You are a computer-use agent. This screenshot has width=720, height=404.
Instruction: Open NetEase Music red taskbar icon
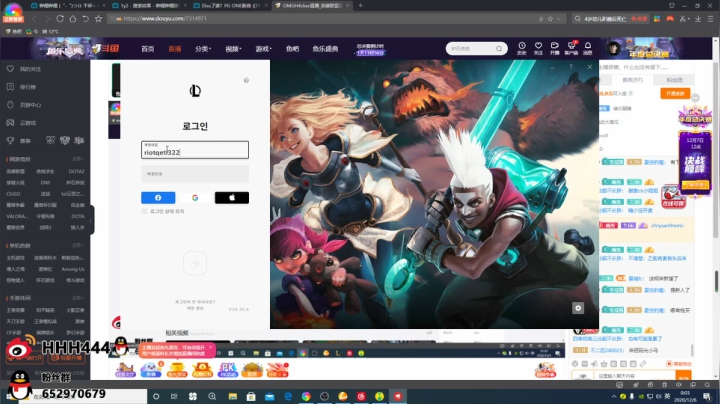point(361,396)
